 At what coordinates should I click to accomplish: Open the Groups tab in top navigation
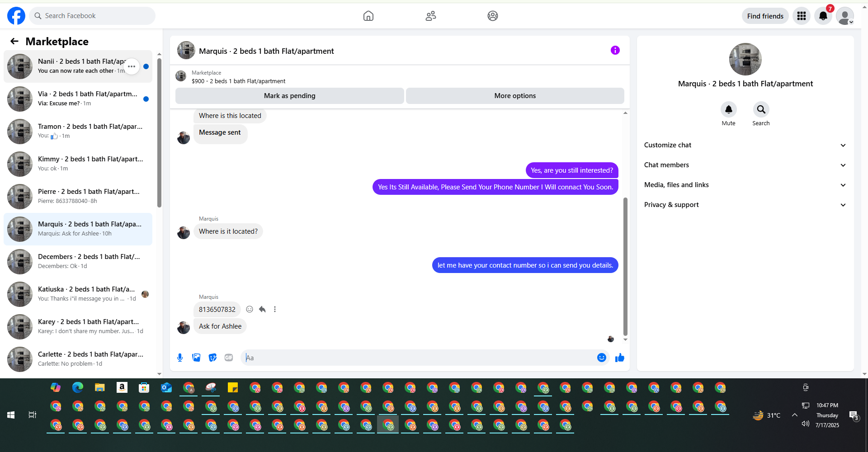tap(493, 16)
